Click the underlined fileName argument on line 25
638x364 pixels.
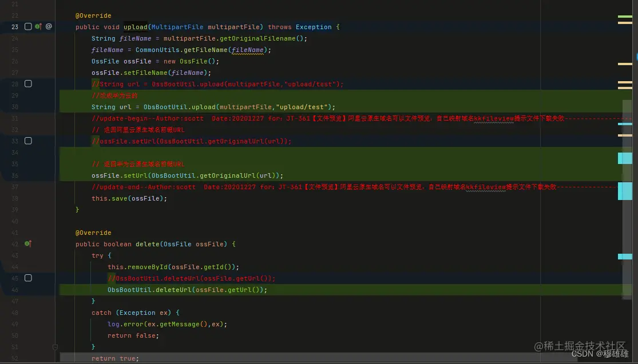tap(248, 50)
